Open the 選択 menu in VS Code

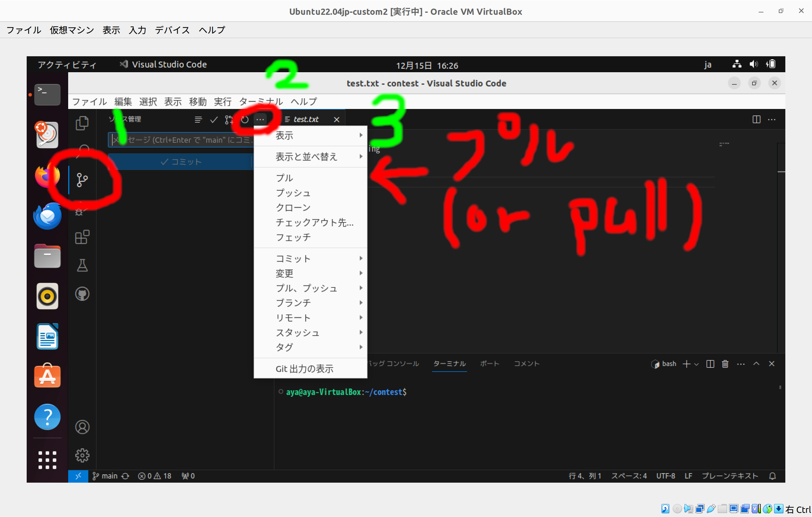coord(148,102)
